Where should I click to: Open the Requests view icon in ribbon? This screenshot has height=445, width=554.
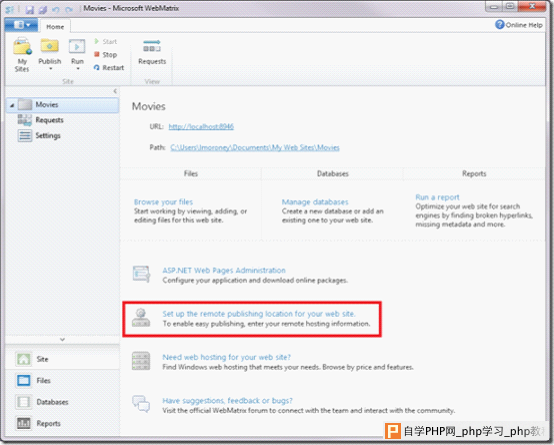[x=152, y=46]
